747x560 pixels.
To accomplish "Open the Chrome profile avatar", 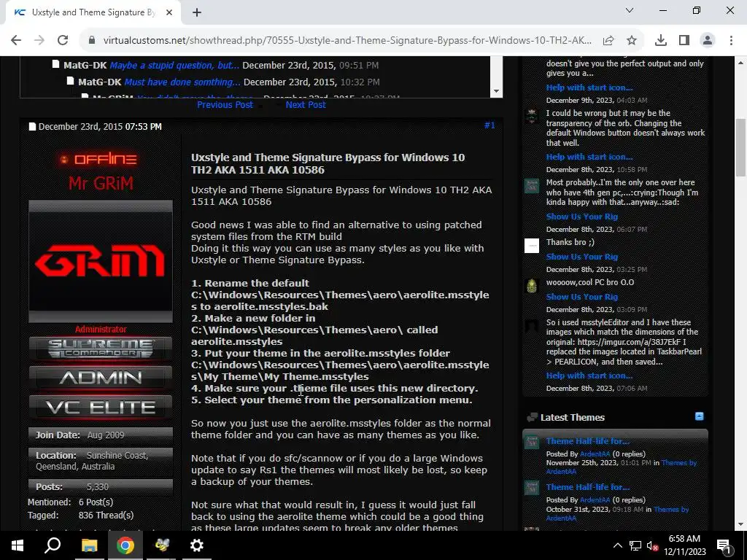I will point(708,41).
